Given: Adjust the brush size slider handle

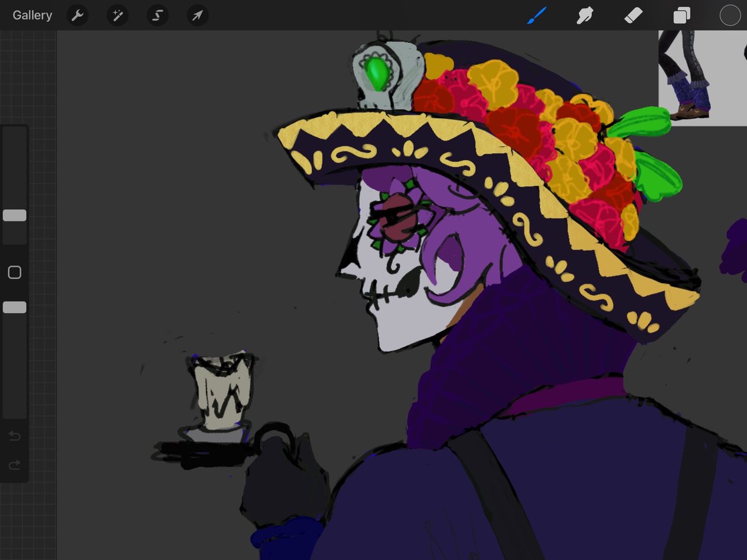Looking at the screenshot, I should (14, 215).
